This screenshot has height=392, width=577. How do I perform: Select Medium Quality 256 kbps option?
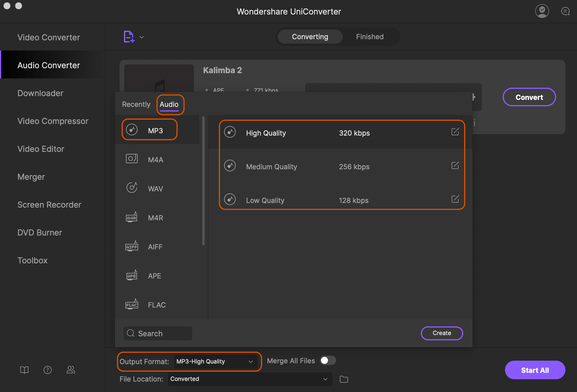pos(341,166)
